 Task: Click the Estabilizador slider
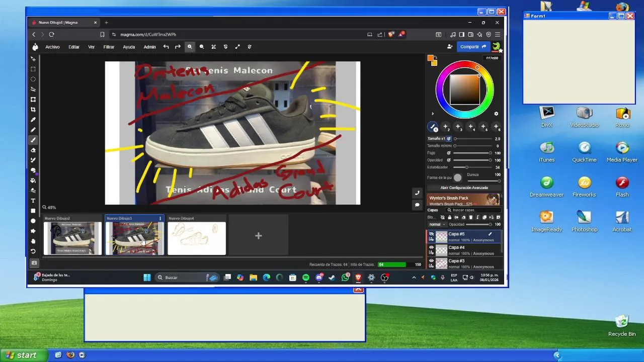[472, 167]
